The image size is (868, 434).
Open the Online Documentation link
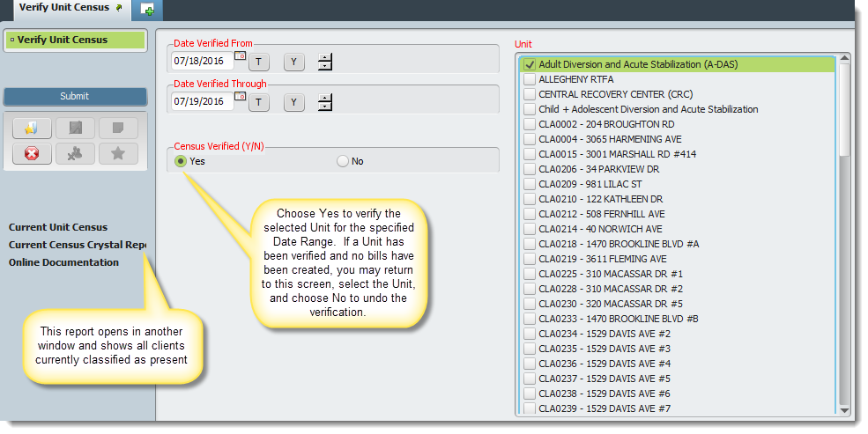63,262
